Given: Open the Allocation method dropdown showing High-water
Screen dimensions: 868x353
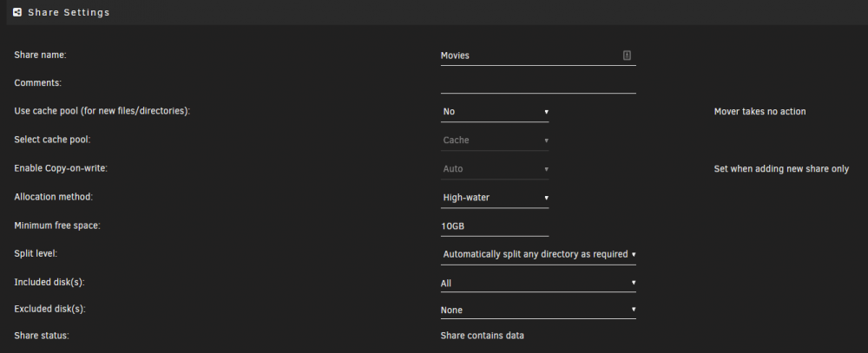Looking at the screenshot, I should (x=495, y=198).
